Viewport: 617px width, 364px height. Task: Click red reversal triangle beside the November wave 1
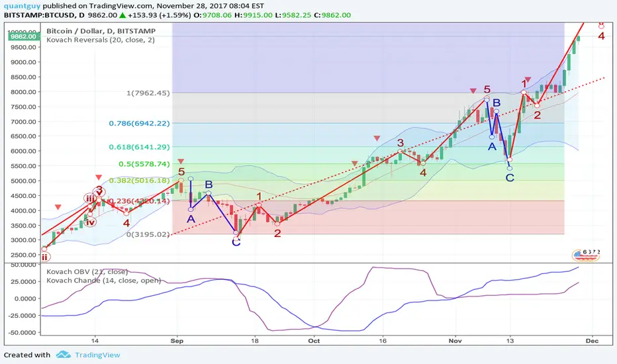coord(528,80)
